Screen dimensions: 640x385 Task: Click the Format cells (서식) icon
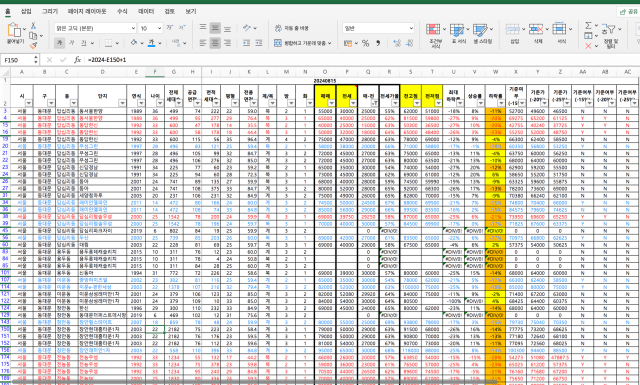559,29
